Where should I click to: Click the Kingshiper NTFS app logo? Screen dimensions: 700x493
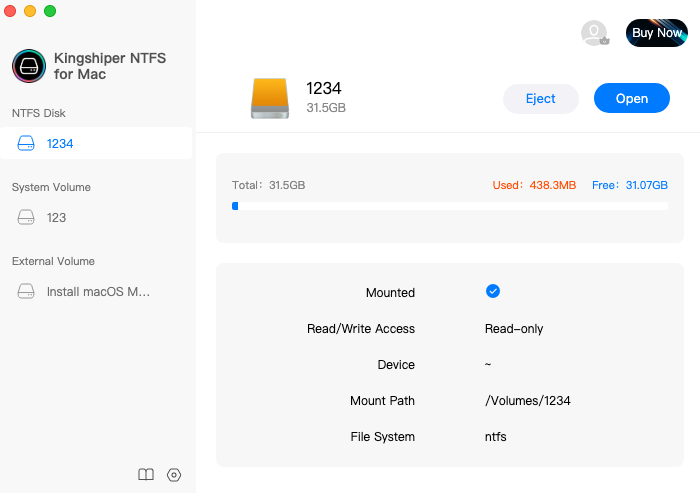point(29,66)
